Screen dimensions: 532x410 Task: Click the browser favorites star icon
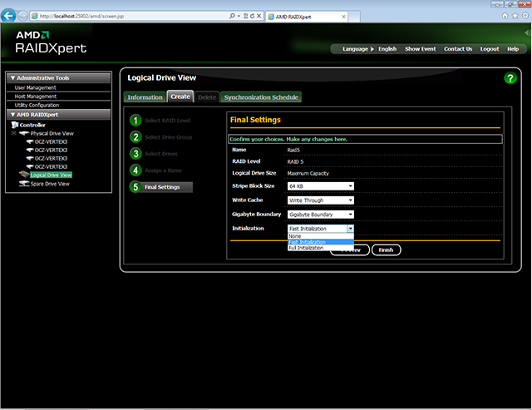(515, 16)
